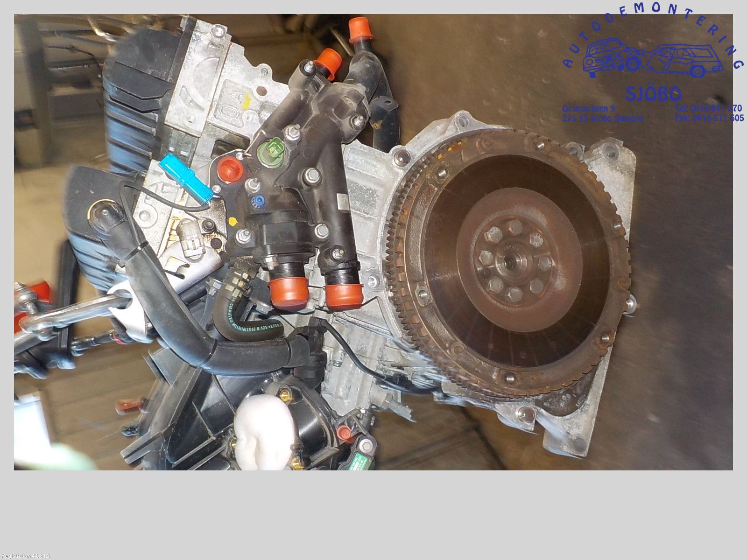Click the flywheel center hub
The height and width of the screenshot is (560, 747).
513,263
